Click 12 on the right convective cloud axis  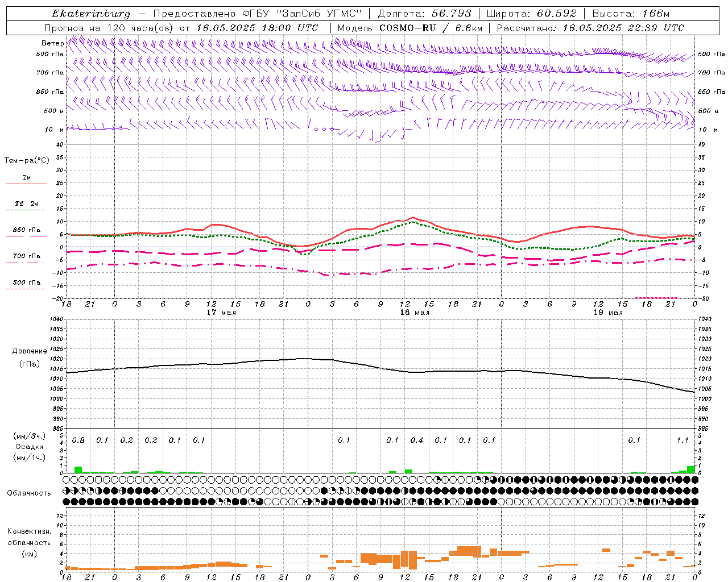pyautogui.click(x=702, y=516)
